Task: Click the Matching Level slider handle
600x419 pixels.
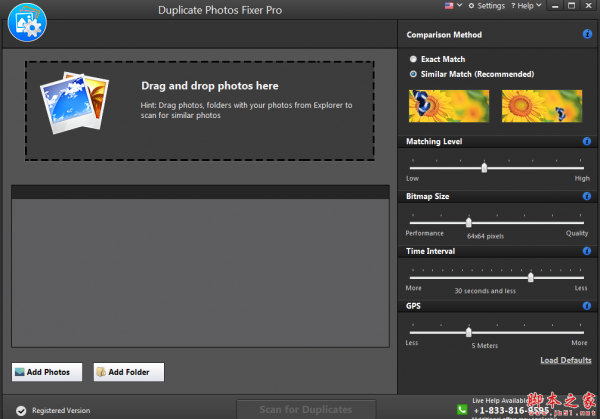Action: tap(484, 168)
